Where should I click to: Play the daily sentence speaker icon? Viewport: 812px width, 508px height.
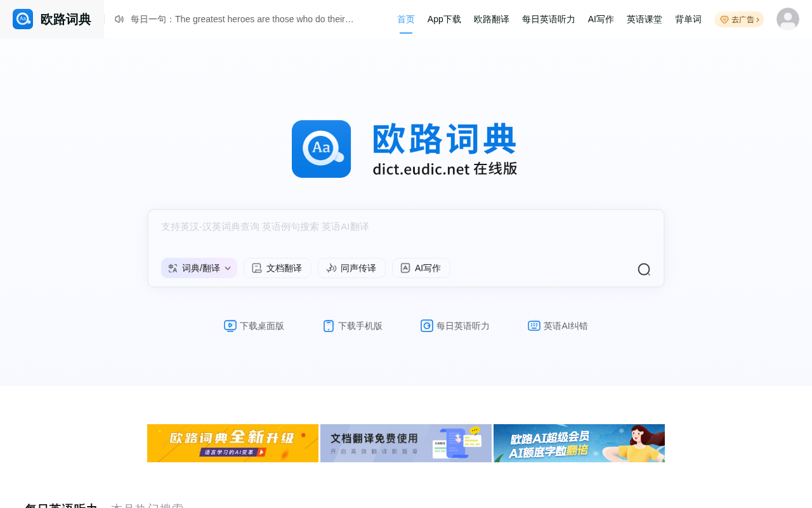tap(119, 19)
